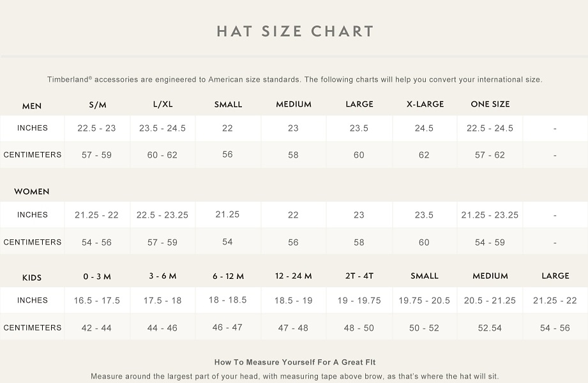
Task: Select the 12 - 24 M kids header
Action: (294, 276)
